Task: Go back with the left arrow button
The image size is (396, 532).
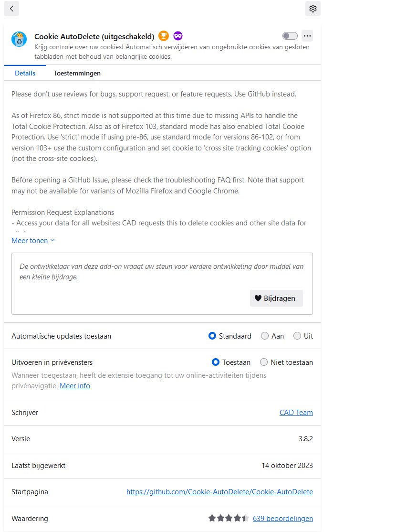Action: (11, 9)
